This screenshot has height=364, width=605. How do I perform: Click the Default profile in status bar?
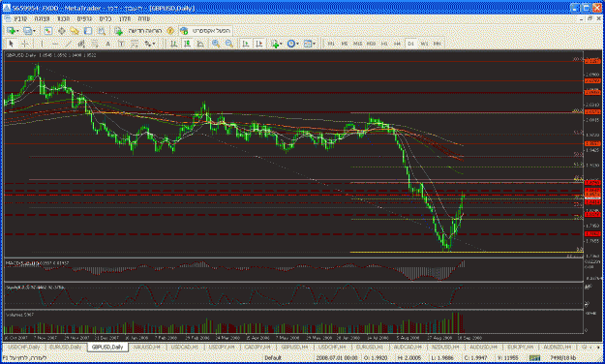[273, 358]
